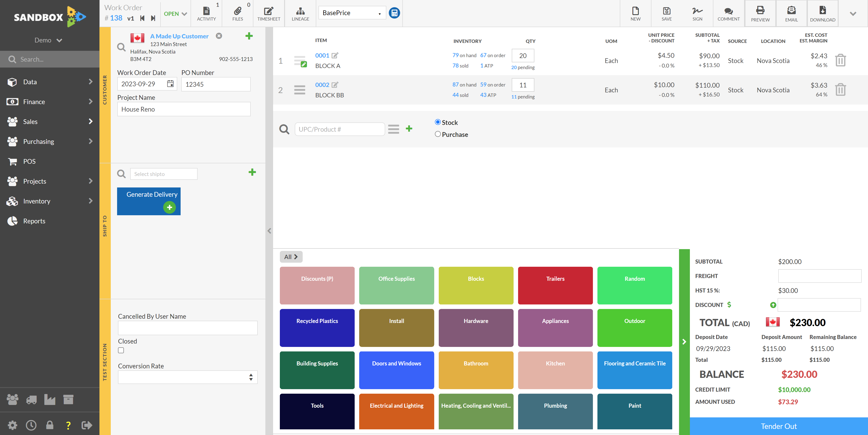Click Generate Delivery button
Screen dimensions: 868x435
tap(149, 201)
